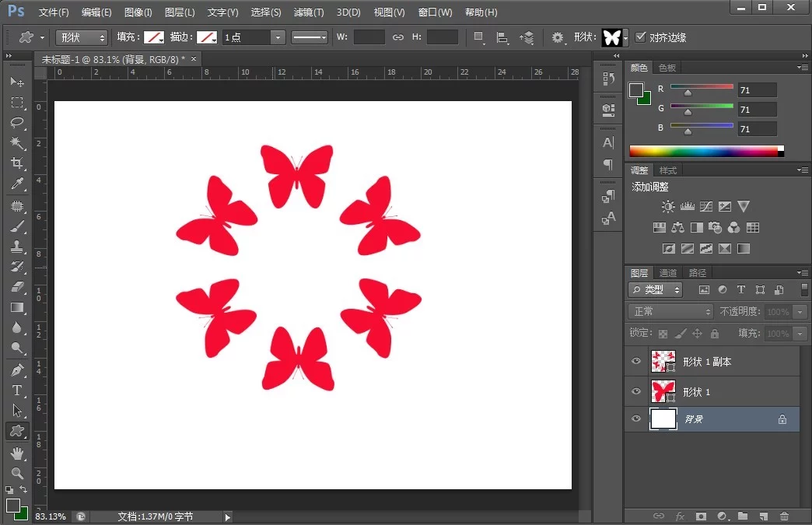Select the Crop tool
Viewport: 812px width, 525px height.
point(17,163)
